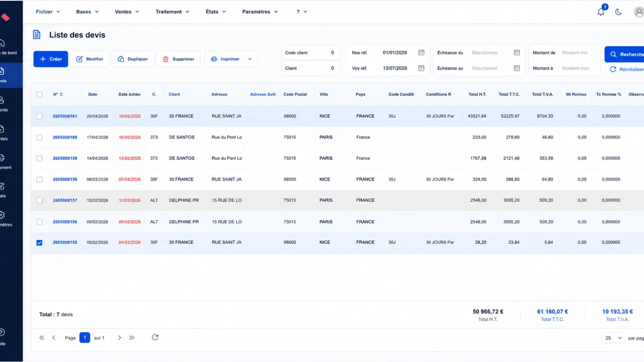
Task: Check the box for quote 2605000160
Action: pos(39,138)
